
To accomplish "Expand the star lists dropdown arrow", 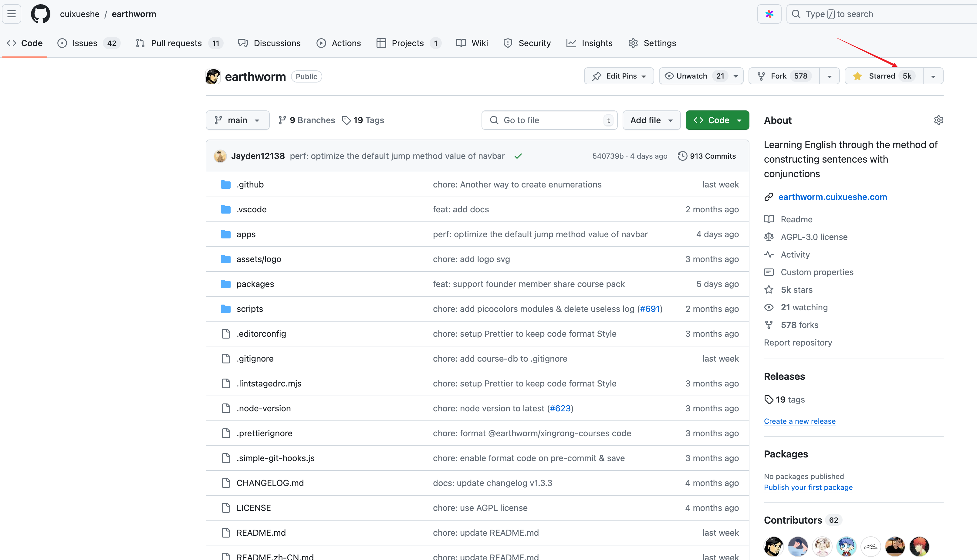I will [x=933, y=76].
